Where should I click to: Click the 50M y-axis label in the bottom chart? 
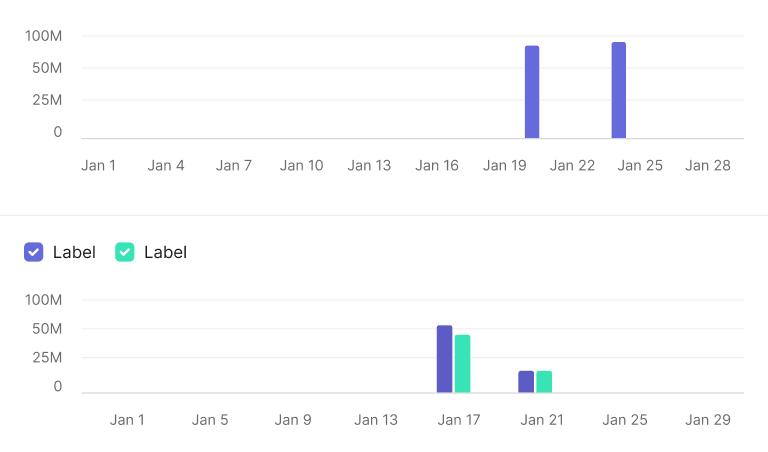47,329
